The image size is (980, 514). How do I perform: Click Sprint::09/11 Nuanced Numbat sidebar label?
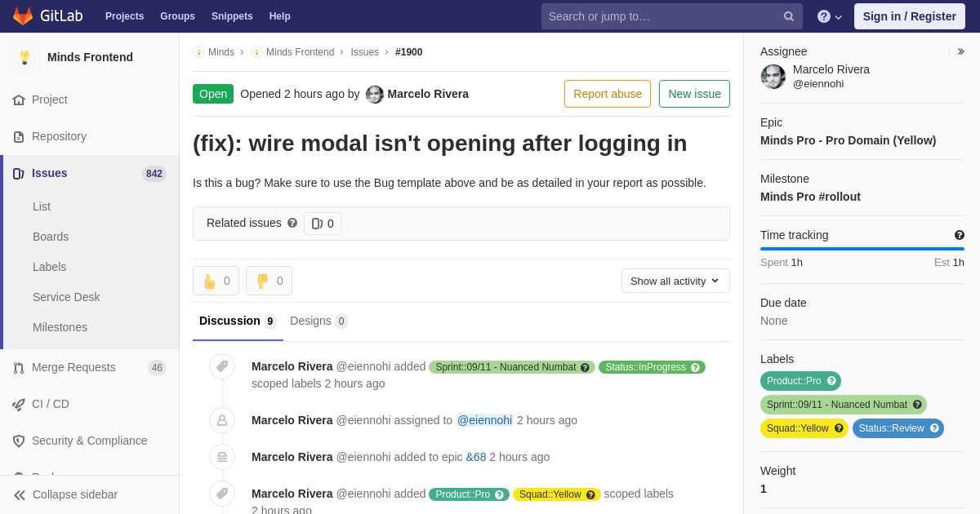coord(844,405)
